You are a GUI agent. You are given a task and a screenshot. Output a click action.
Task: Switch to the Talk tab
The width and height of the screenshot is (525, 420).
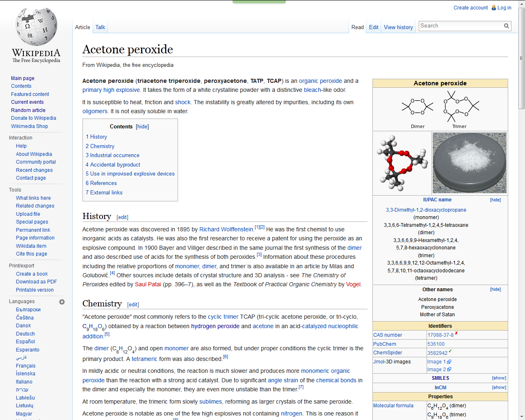(100, 27)
